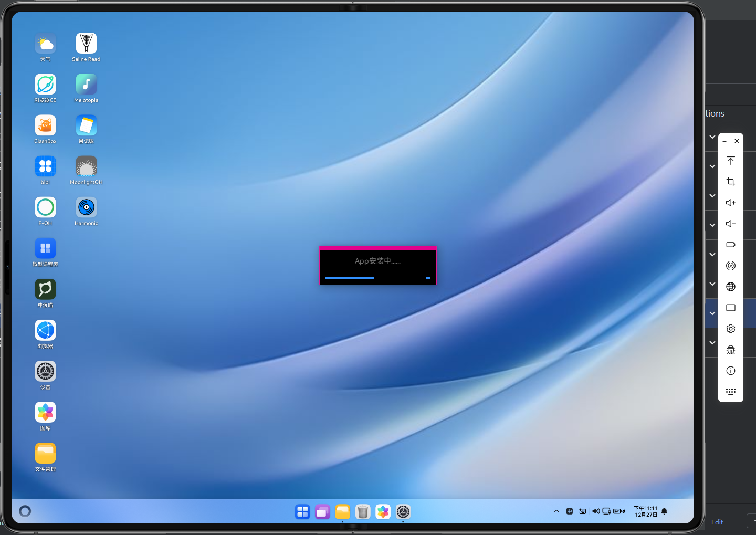
Task: Open the yellow file manager in the dock
Action: 342,511
